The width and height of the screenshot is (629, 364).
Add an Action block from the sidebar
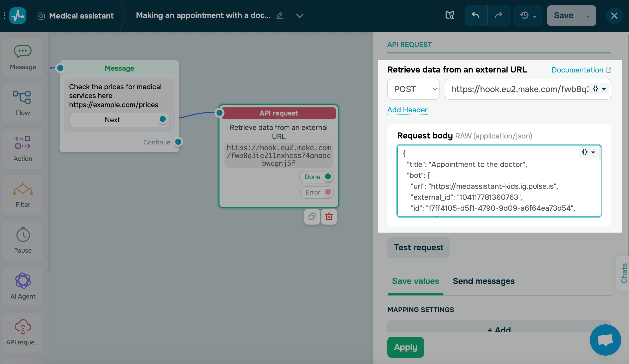pyautogui.click(x=23, y=149)
